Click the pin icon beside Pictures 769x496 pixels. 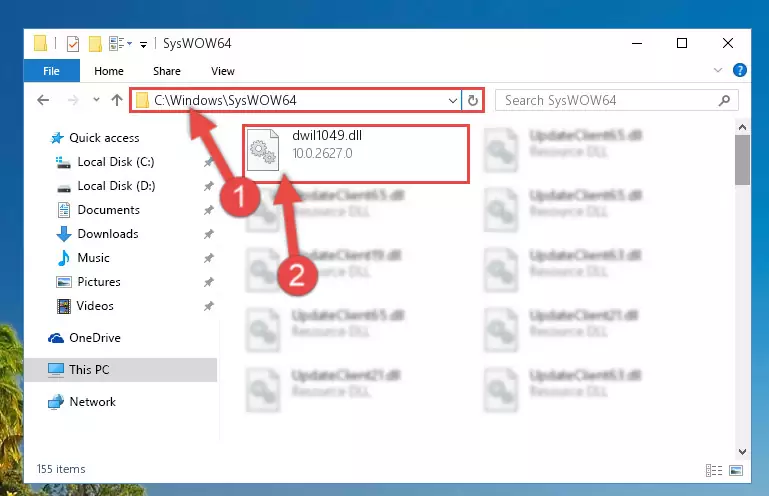(209, 282)
